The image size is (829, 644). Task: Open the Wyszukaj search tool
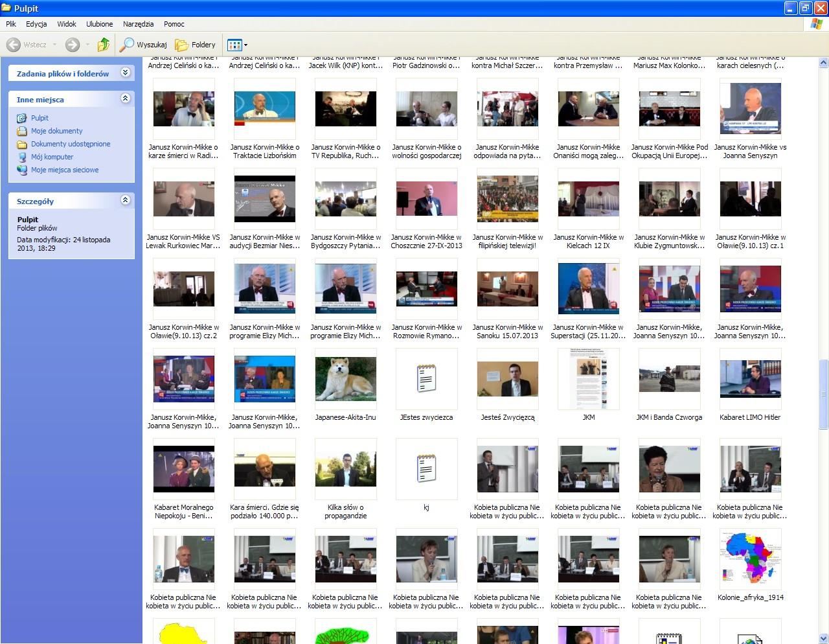pyautogui.click(x=144, y=45)
